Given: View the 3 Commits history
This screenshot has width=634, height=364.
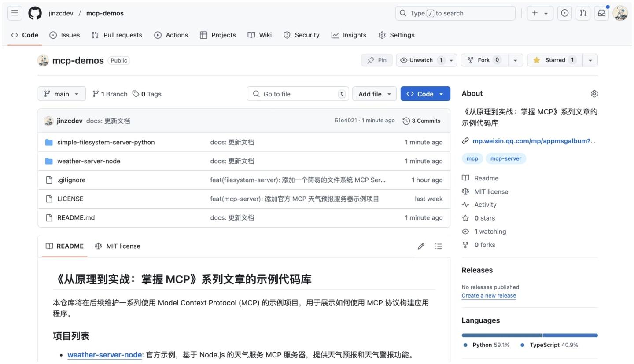Looking at the screenshot, I should (x=421, y=121).
